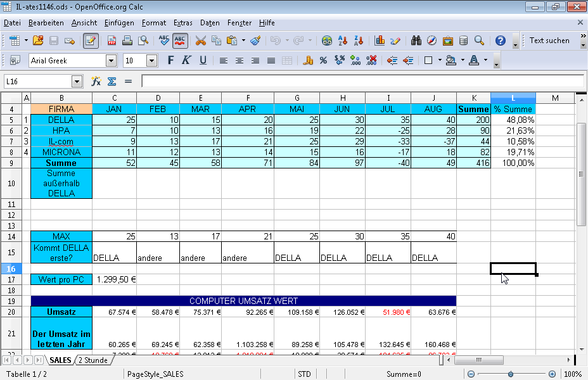This screenshot has width=588, height=380.
Task: Toggle Edit File mode
Action: (x=91, y=41)
